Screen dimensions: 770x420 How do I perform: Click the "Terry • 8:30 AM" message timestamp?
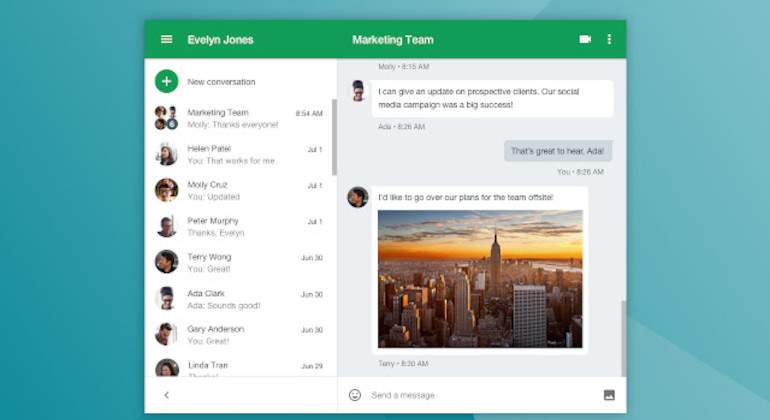[403, 364]
